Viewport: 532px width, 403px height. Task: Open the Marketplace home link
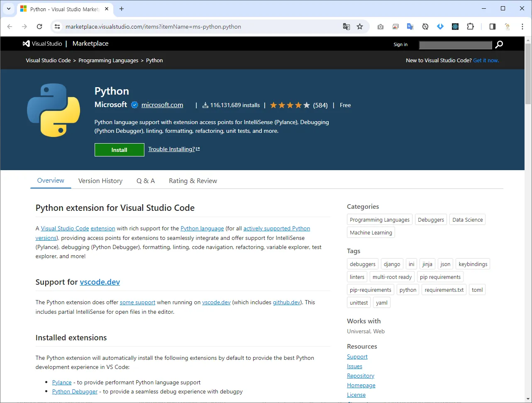pyautogui.click(x=90, y=44)
